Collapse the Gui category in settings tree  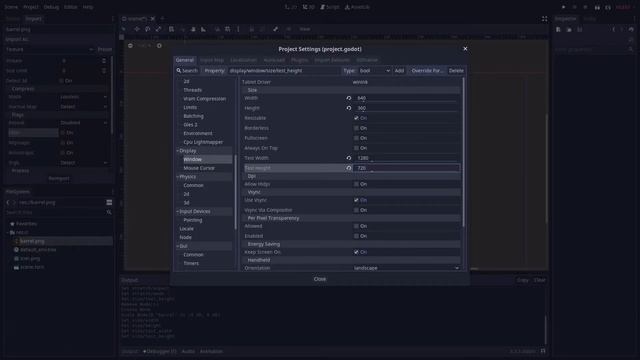[x=178, y=246]
